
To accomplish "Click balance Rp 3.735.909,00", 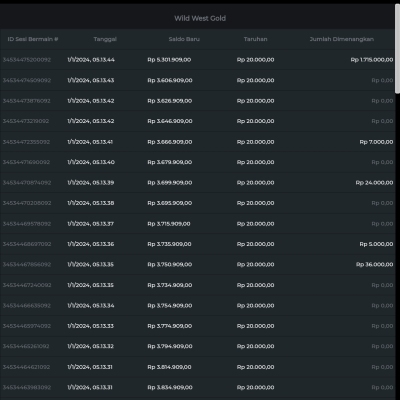I will tap(169, 244).
